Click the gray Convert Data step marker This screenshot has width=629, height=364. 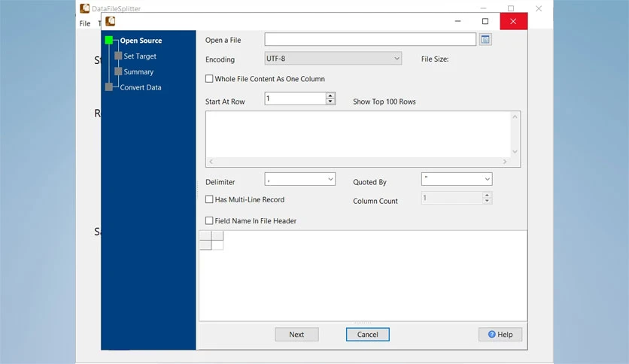click(x=108, y=87)
